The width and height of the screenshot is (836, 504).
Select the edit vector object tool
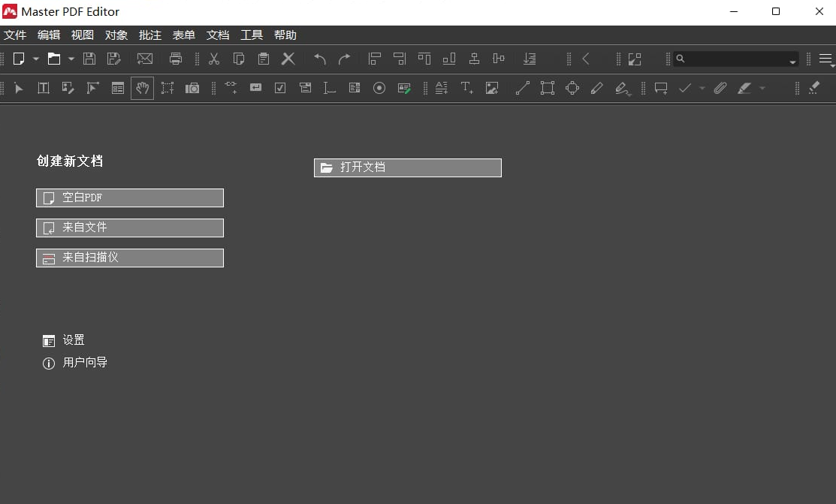click(x=93, y=88)
